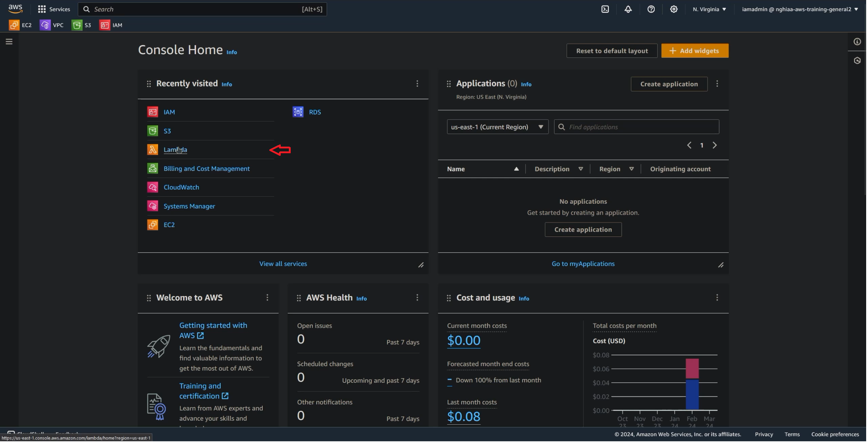Screen dimensions: 868x442
Task: Click the CloudWatch service icon
Action: pyautogui.click(x=153, y=187)
